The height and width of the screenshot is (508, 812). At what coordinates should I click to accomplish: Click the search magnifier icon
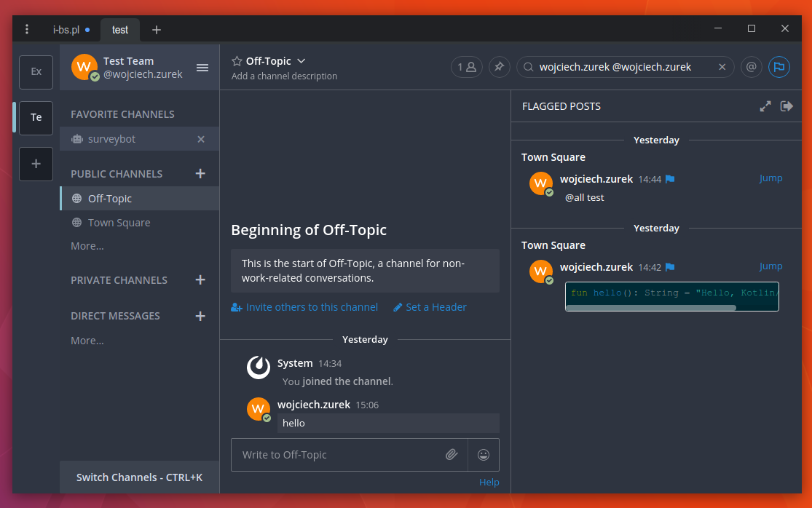[x=528, y=67]
